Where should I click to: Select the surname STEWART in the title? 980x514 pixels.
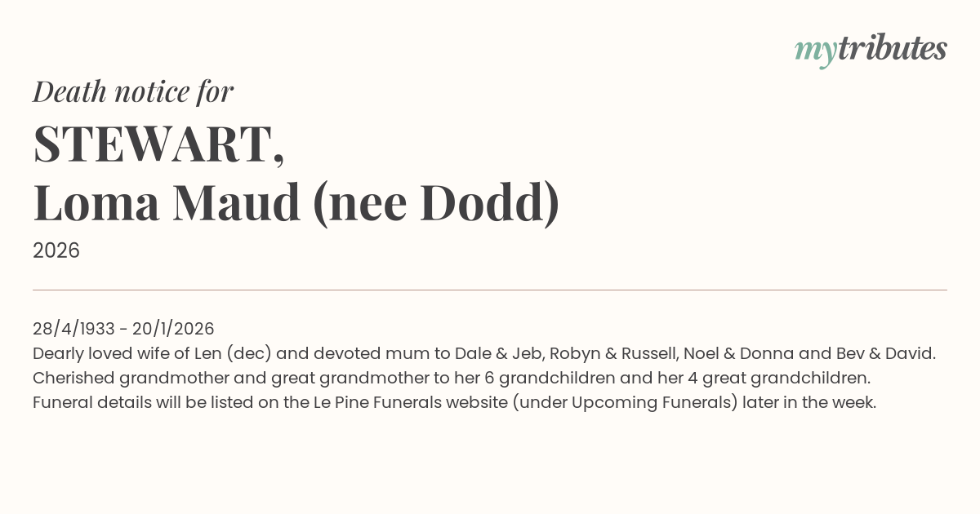coord(153,144)
